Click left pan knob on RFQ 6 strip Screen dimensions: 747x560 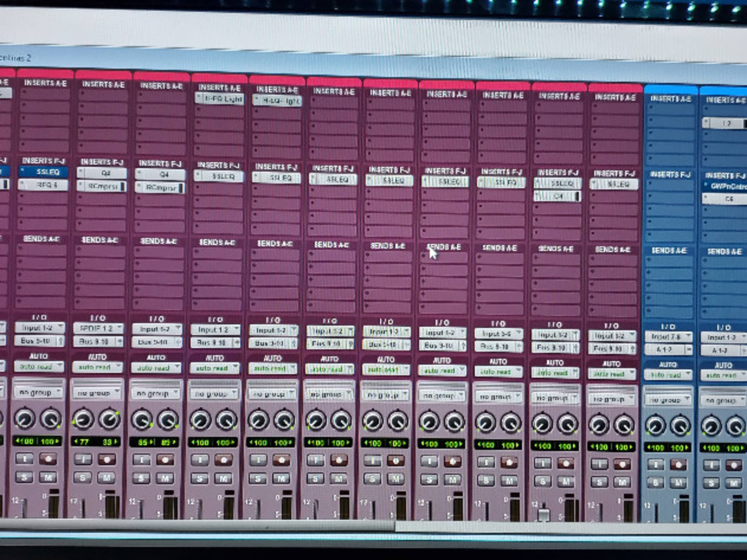click(25, 419)
